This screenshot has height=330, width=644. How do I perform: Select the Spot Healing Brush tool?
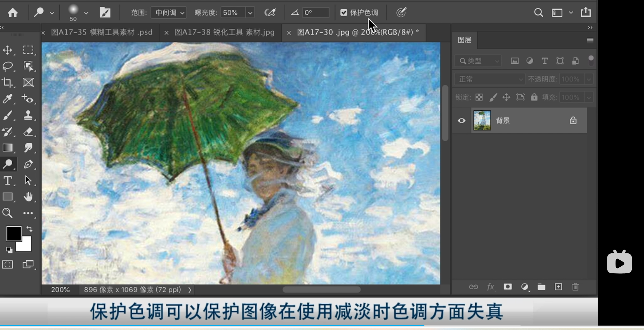pos(28,99)
